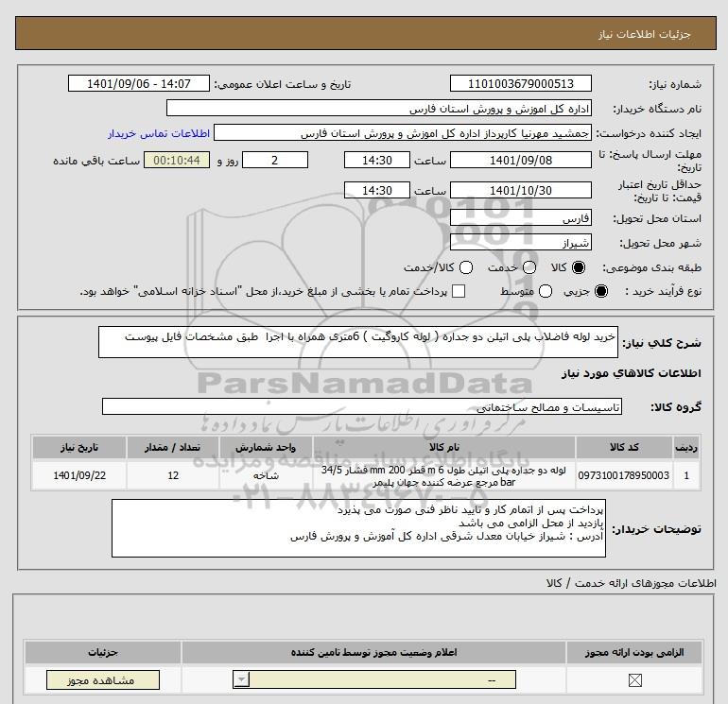Screen dimensions: 728x704
Task: Click the price validity date 1401/10/30
Action: [x=520, y=190]
